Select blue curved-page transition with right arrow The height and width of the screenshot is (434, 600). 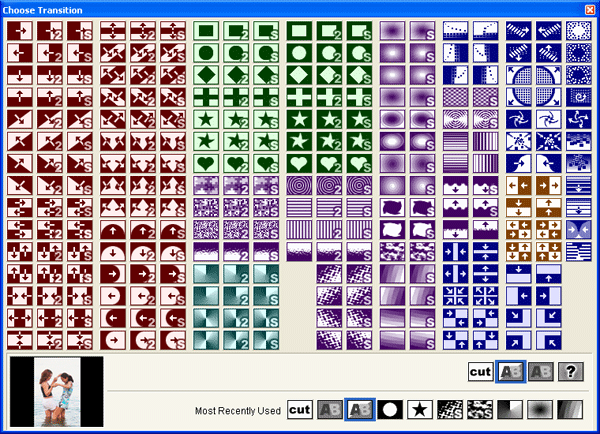coord(518,163)
